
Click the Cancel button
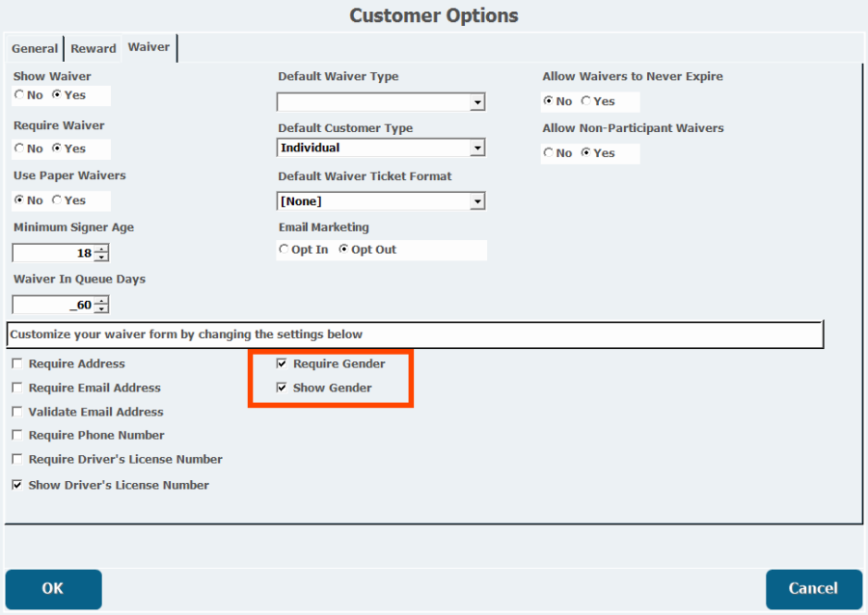[813, 589]
